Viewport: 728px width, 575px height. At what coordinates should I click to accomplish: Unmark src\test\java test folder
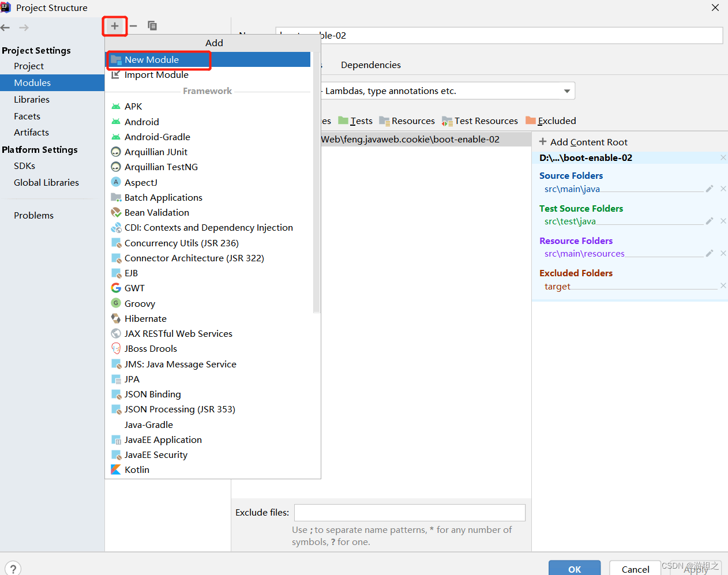(x=723, y=221)
